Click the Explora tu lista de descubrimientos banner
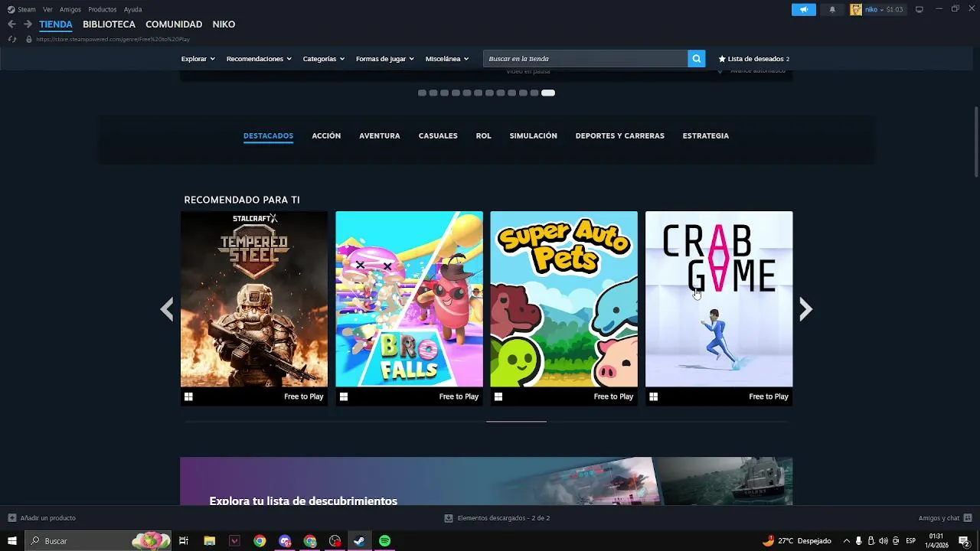This screenshot has height=551, width=980. (x=486, y=481)
